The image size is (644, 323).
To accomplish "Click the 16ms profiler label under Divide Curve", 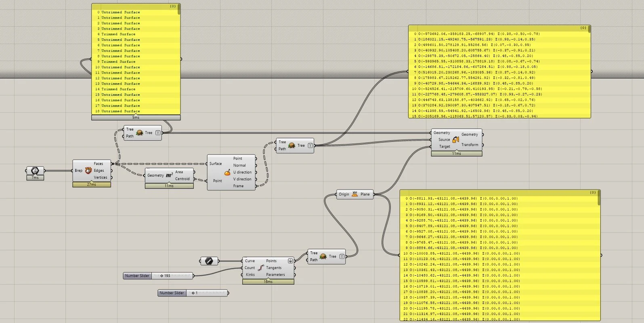I will tap(268, 282).
